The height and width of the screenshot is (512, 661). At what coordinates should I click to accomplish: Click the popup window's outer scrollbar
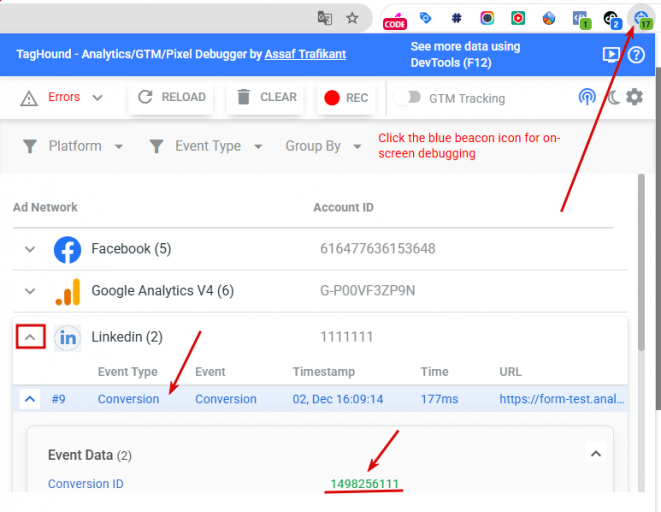[658, 238]
